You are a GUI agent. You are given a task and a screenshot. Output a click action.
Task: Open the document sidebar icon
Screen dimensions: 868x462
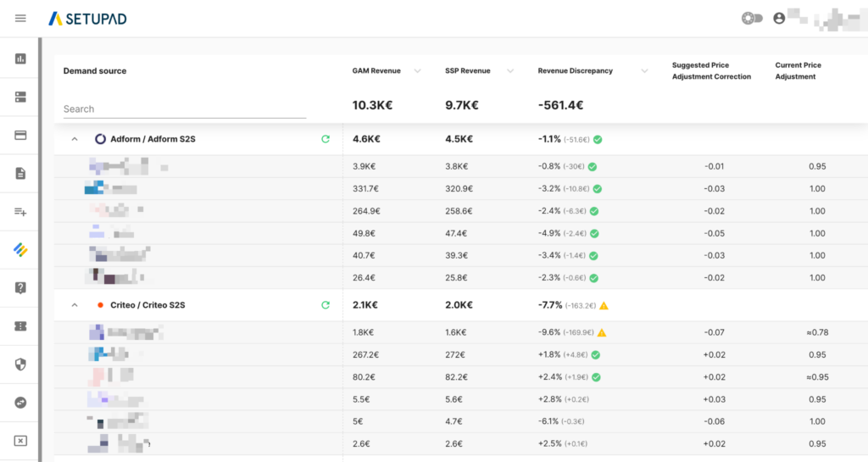click(20, 173)
